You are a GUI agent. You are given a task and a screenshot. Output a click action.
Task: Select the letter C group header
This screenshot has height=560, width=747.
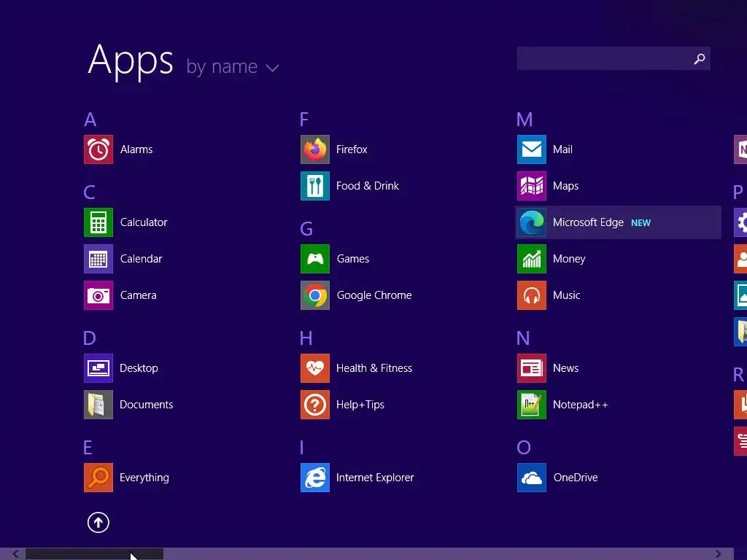89,192
